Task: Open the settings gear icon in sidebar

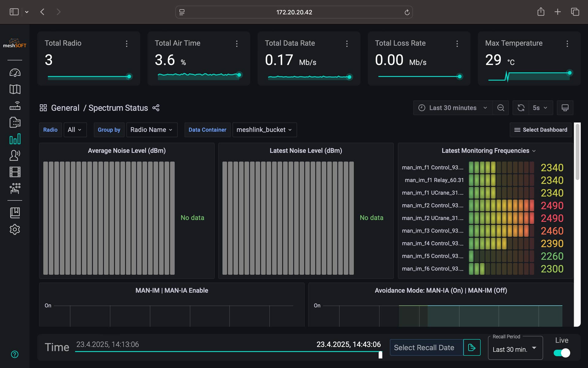Action: click(15, 229)
